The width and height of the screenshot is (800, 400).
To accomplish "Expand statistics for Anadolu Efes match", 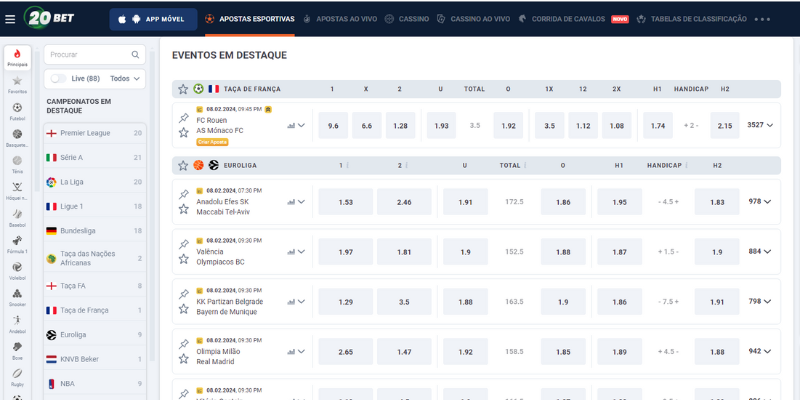I will tap(296, 202).
